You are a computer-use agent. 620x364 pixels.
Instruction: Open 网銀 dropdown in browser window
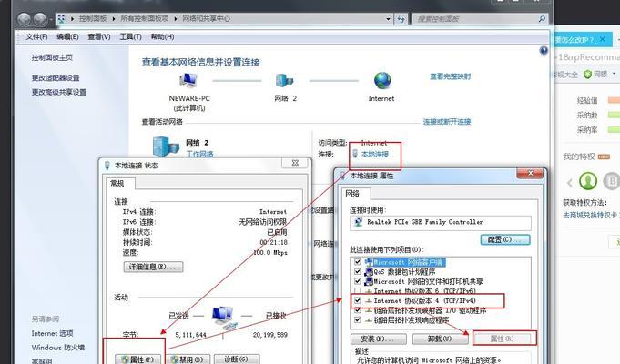614,74
